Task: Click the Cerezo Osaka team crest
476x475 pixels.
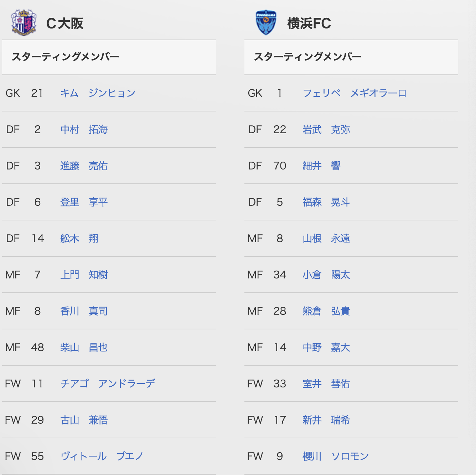Action: coord(24,23)
